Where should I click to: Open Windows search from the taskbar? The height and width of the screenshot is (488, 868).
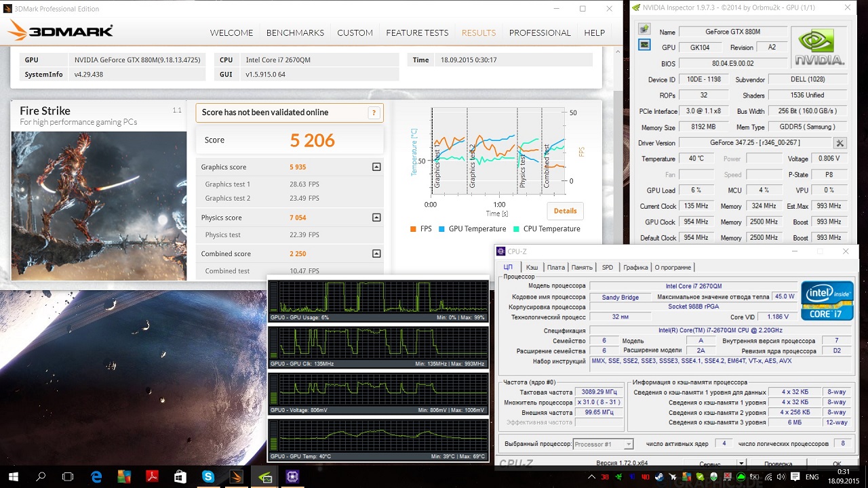point(41,476)
